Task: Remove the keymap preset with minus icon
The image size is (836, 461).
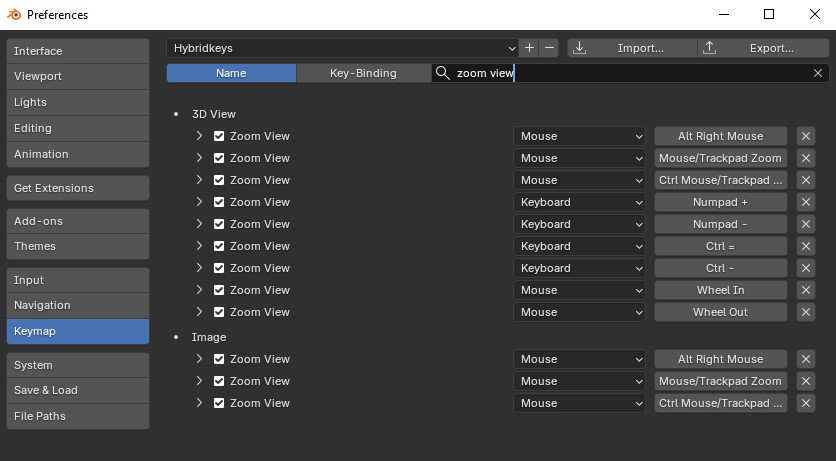Action: coord(549,48)
